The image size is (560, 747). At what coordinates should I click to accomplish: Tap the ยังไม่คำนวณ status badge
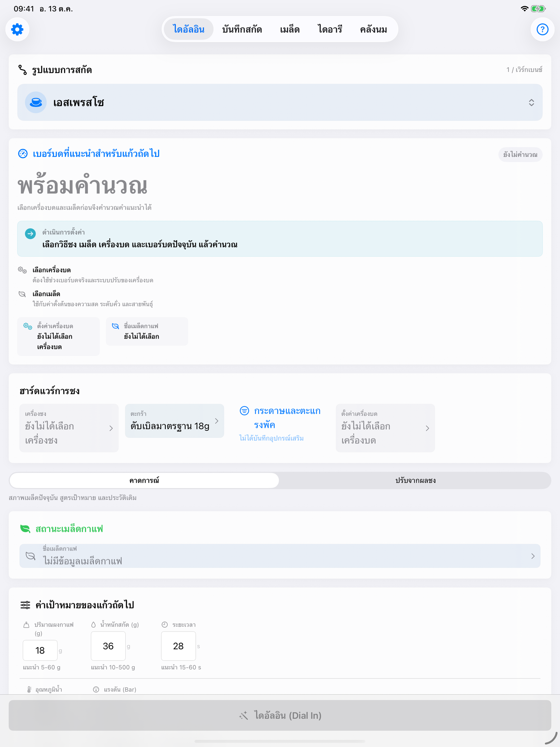[520, 155]
